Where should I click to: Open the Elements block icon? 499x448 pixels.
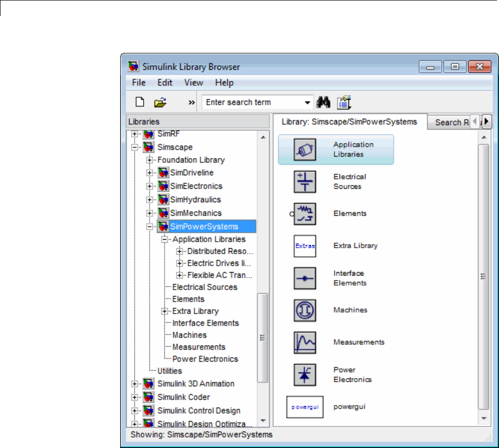[x=305, y=214]
